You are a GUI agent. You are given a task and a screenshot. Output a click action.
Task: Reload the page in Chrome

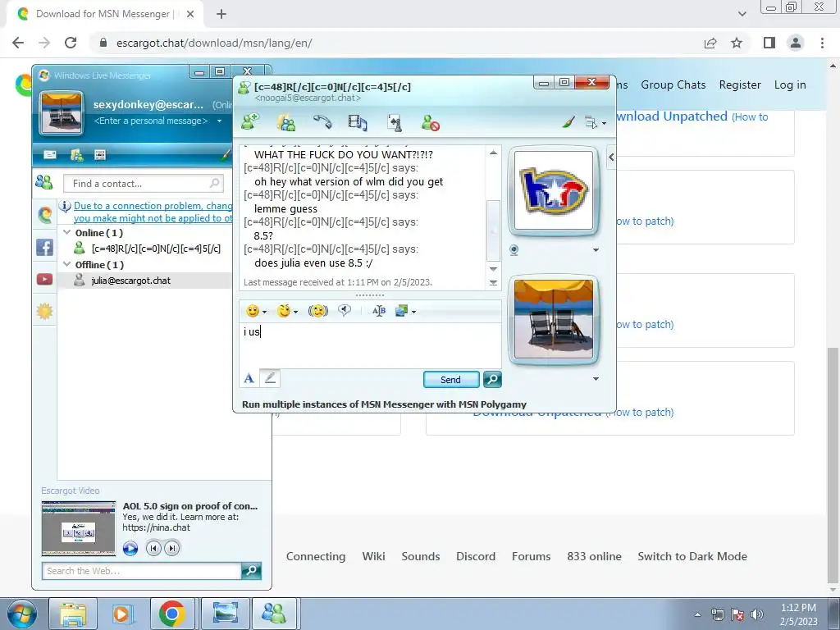(71, 43)
